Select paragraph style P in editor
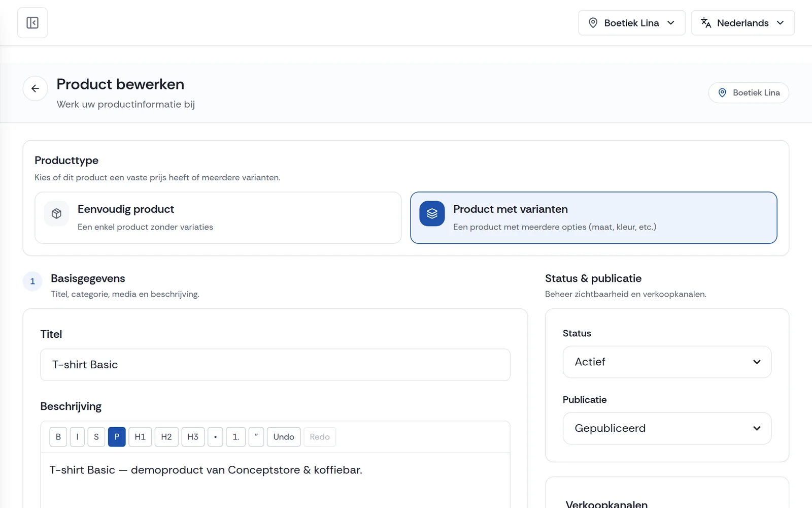Viewport: 812px width, 508px height. point(117,437)
